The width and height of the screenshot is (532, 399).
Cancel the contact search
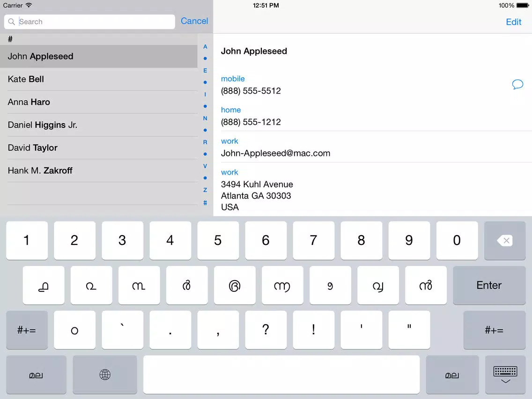coord(194,21)
